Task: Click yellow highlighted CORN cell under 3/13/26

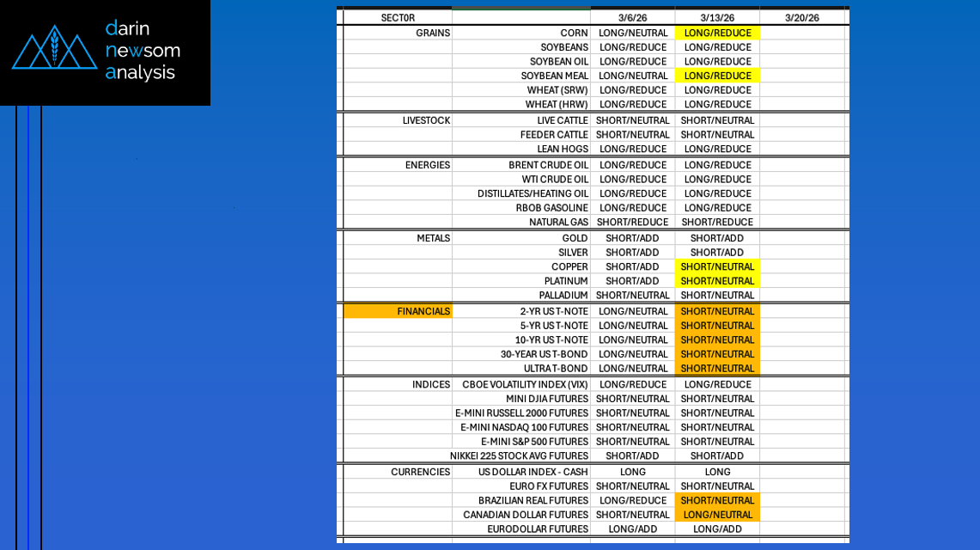Action: (717, 33)
